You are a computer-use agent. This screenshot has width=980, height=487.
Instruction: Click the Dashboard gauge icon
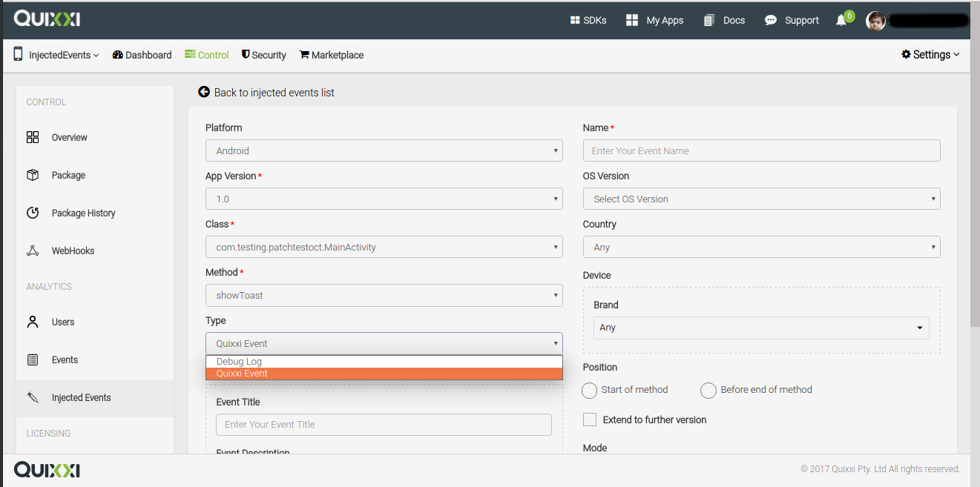coord(117,55)
